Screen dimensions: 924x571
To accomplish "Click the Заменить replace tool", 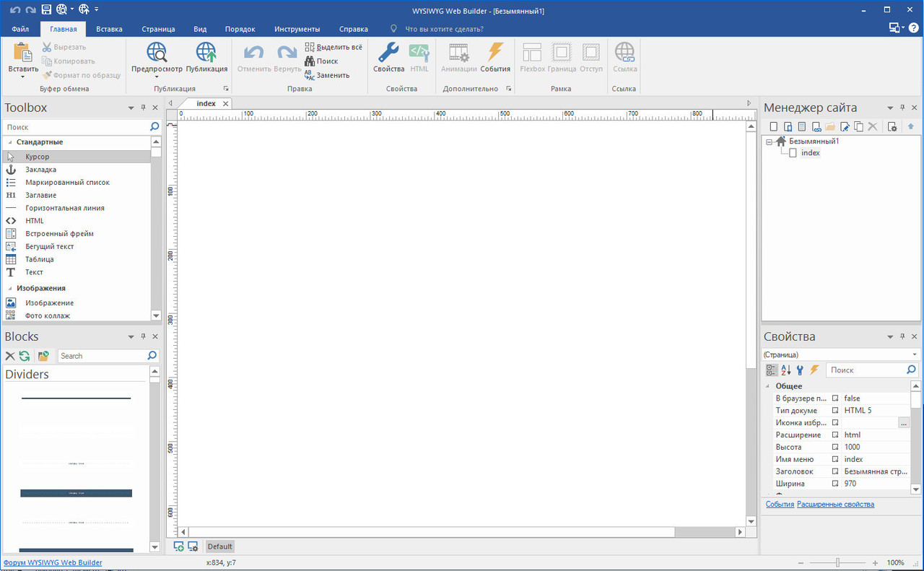I will click(x=327, y=75).
